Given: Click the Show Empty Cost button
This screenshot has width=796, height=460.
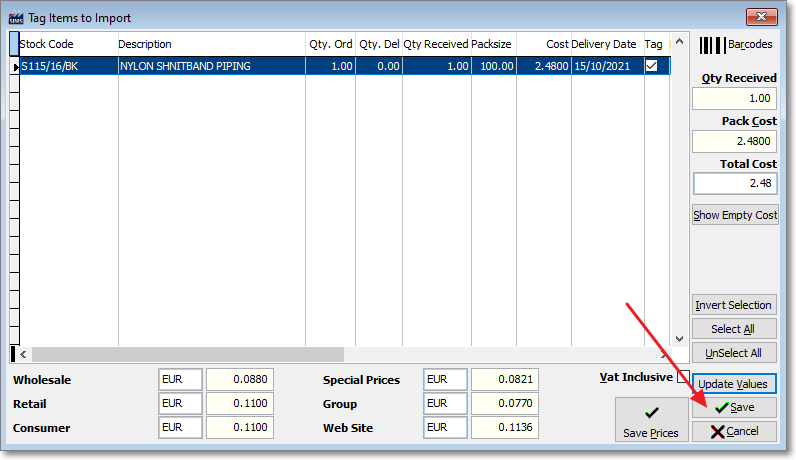Looking at the screenshot, I should click(735, 215).
